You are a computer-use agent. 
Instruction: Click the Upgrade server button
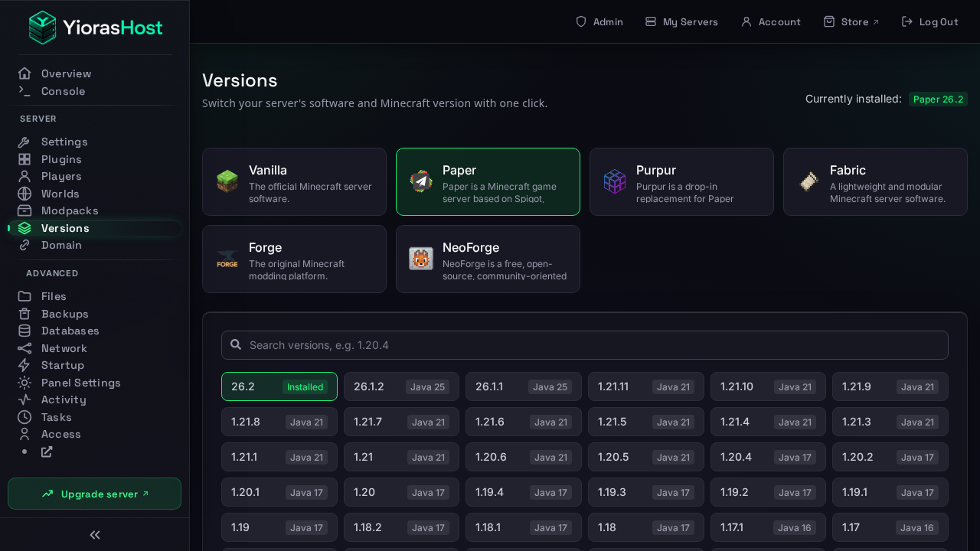click(94, 494)
